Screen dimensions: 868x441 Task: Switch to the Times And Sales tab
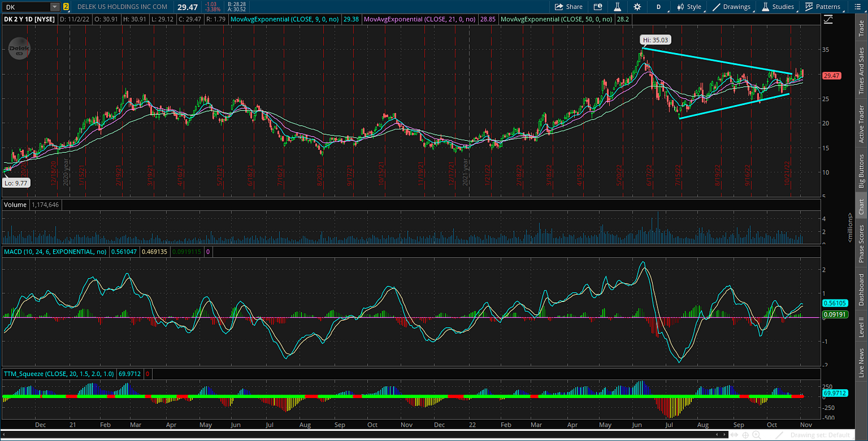(x=861, y=70)
